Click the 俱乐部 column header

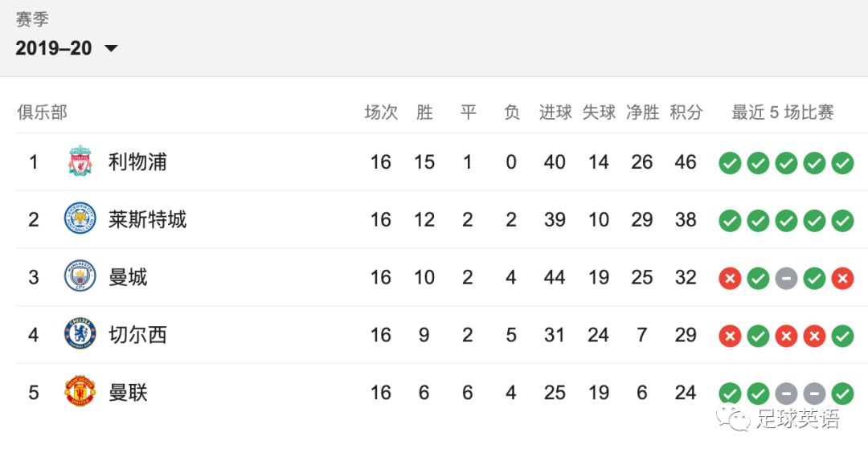pyautogui.click(x=42, y=112)
